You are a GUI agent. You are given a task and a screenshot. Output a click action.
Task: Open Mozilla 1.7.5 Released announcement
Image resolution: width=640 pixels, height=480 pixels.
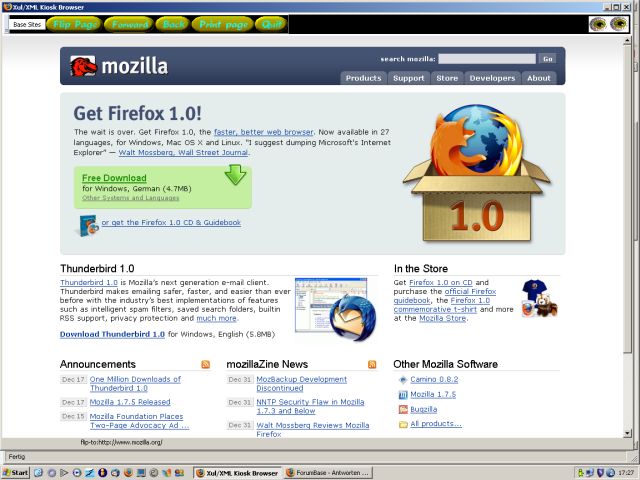130,402
